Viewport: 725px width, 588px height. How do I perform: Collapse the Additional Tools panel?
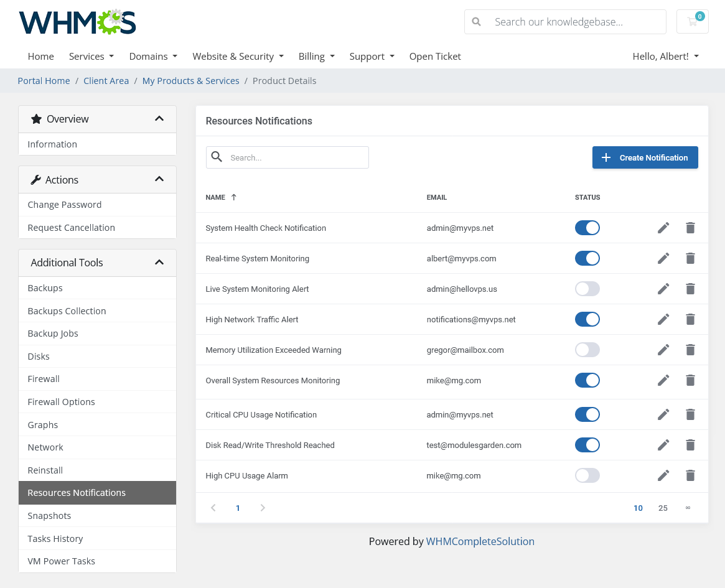[x=159, y=263]
